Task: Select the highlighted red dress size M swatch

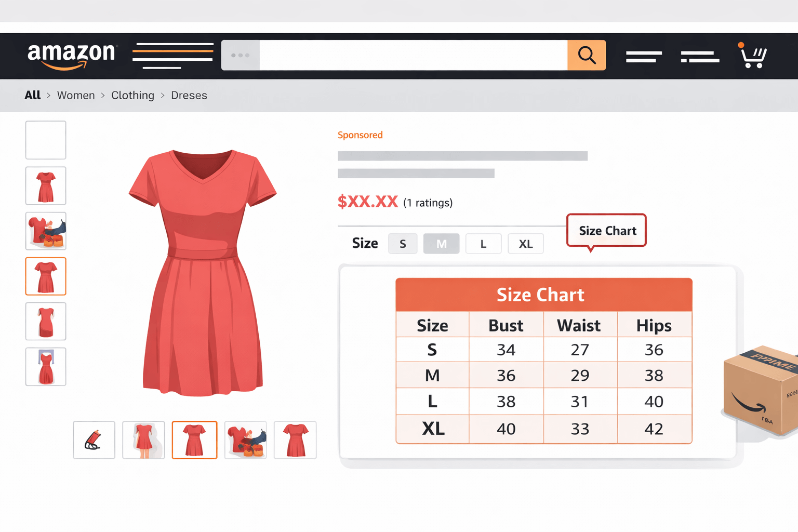Action: (x=441, y=243)
